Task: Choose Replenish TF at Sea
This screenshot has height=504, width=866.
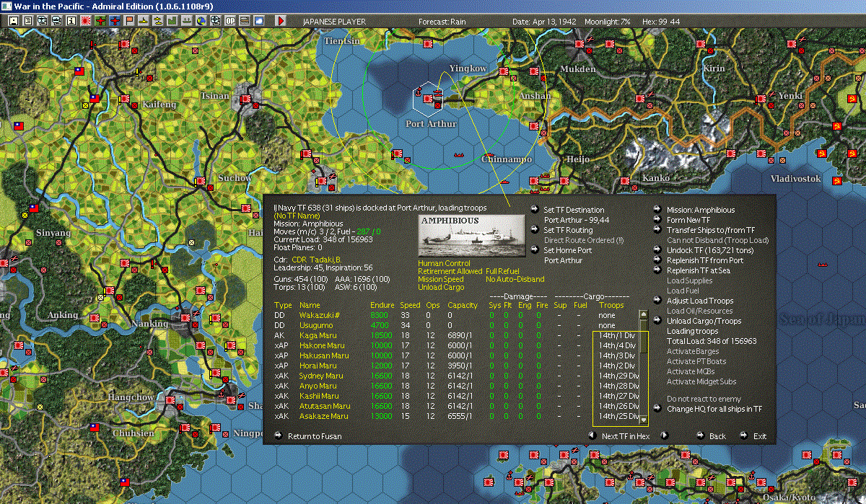Action: click(x=698, y=270)
